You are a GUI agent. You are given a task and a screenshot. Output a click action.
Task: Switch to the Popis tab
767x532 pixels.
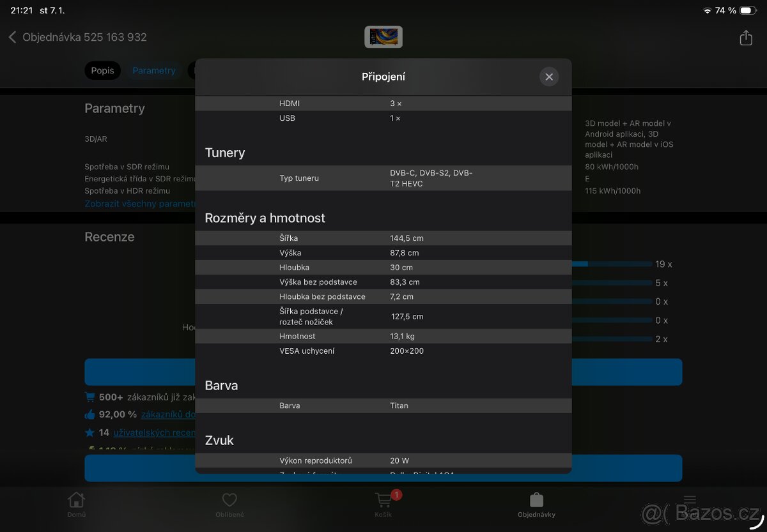point(102,70)
